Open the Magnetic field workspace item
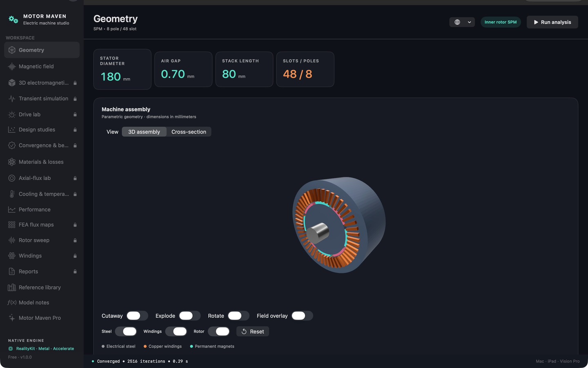The width and height of the screenshot is (588, 368). pyautogui.click(x=42, y=66)
